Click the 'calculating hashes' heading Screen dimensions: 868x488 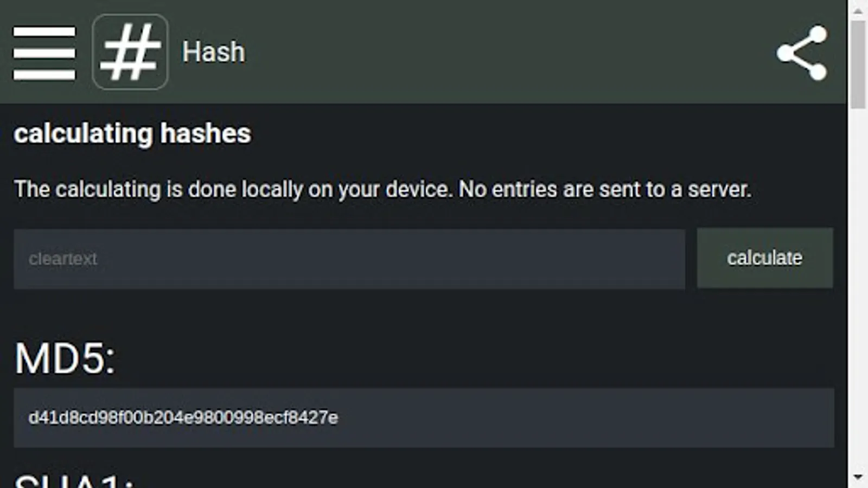132,133
